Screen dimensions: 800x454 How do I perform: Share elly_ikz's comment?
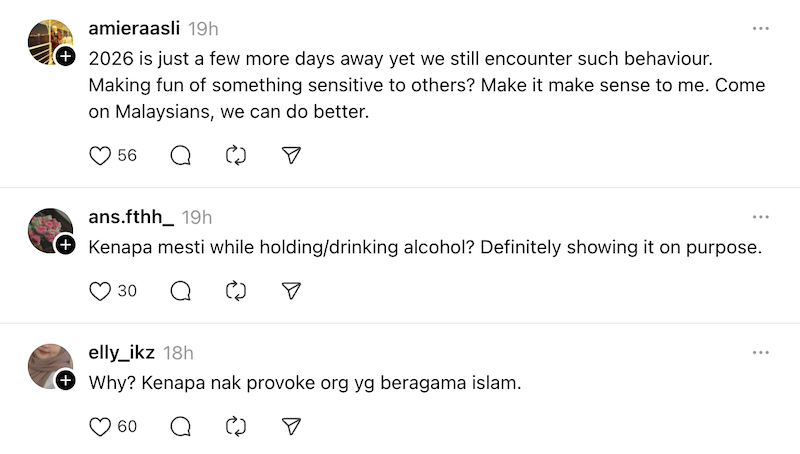pyautogui.click(x=291, y=427)
